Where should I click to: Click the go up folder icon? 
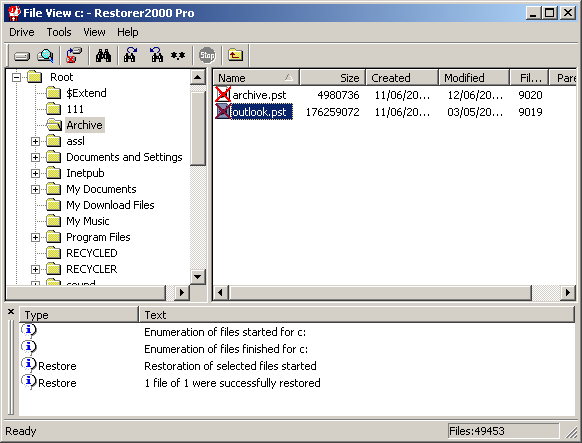235,56
